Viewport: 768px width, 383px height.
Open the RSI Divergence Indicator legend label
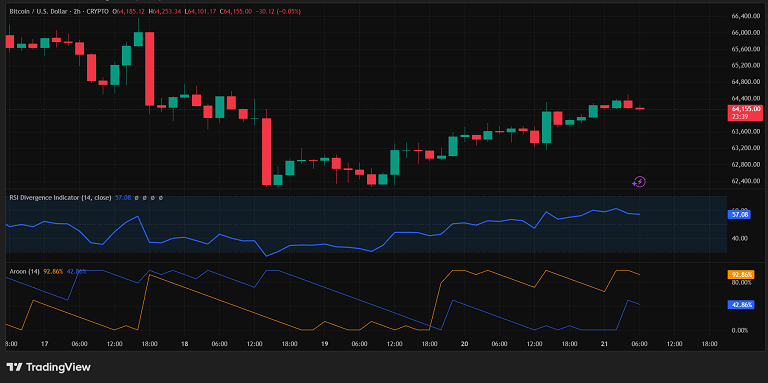point(60,198)
